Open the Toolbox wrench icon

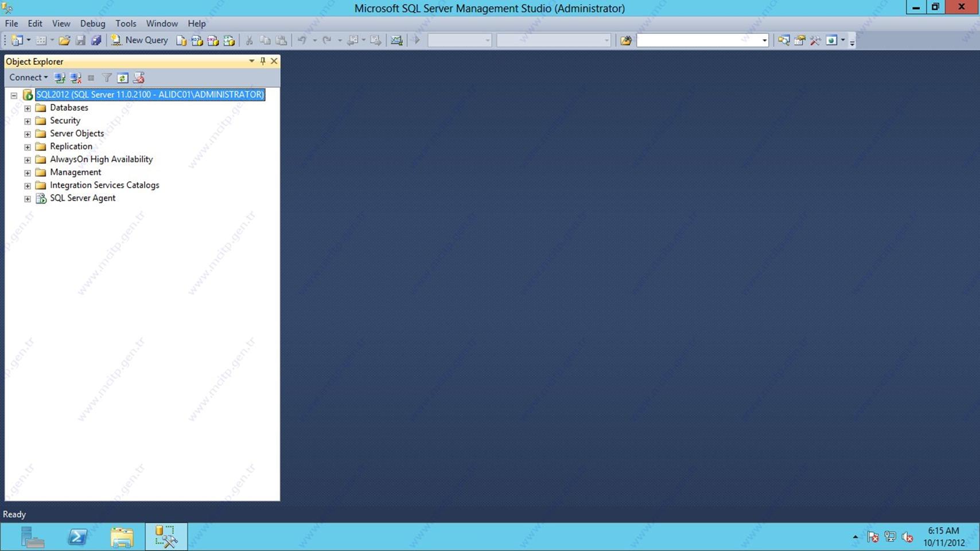pyautogui.click(x=815, y=40)
